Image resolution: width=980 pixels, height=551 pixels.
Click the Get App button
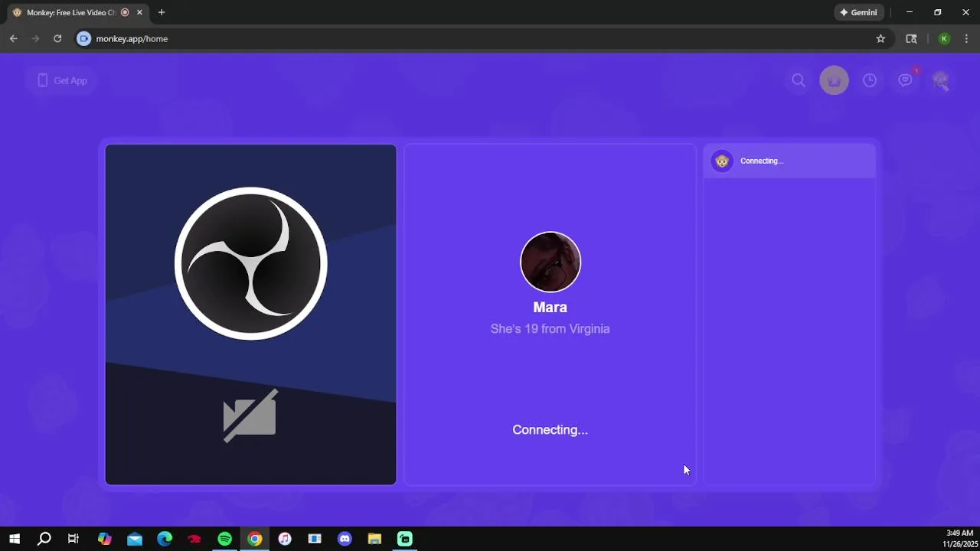pos(62,80)
